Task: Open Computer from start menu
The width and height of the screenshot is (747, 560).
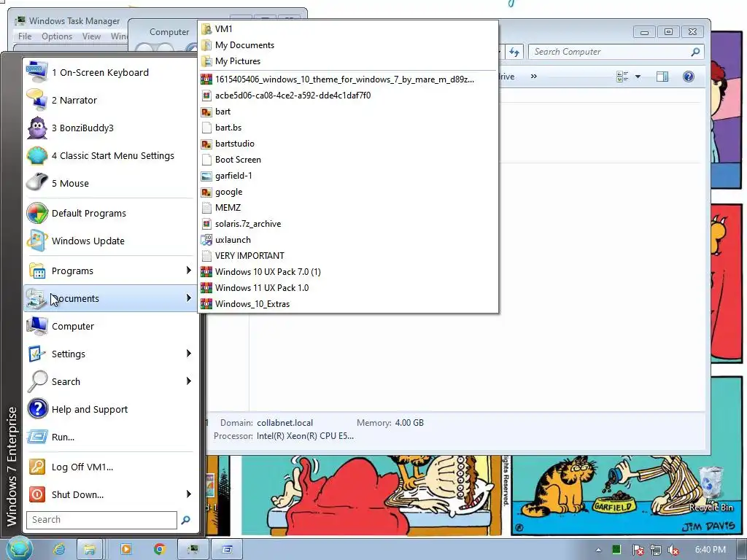Action: tap(111, 326)
